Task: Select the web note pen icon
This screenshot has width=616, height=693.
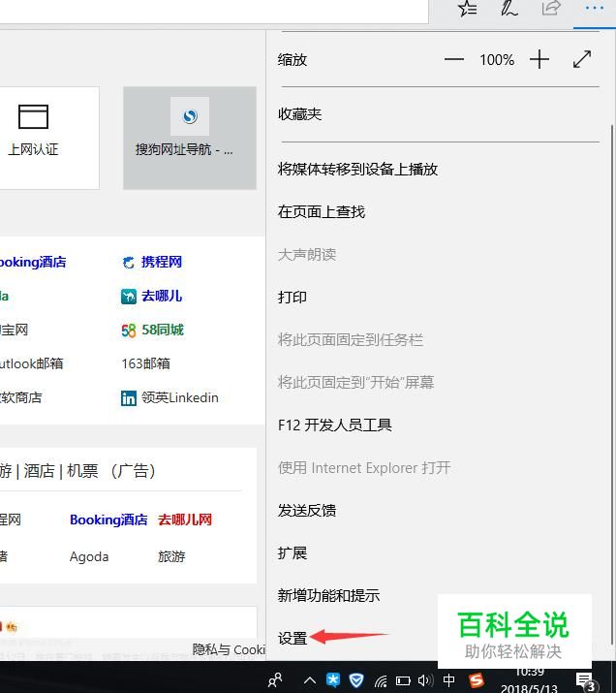Action: (508, 8)
